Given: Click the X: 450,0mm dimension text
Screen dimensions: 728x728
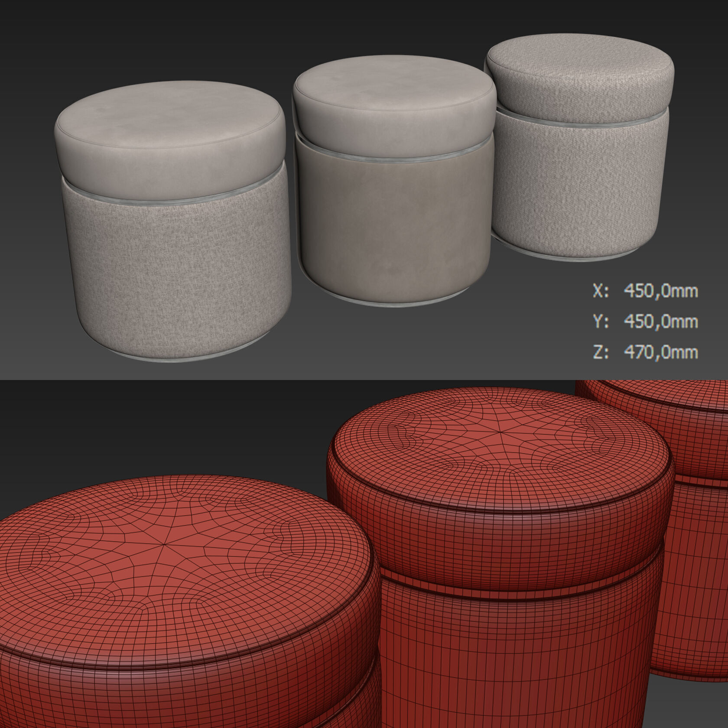Looking at the screenshot, I should pyautogui.click(x=645, y=291).
